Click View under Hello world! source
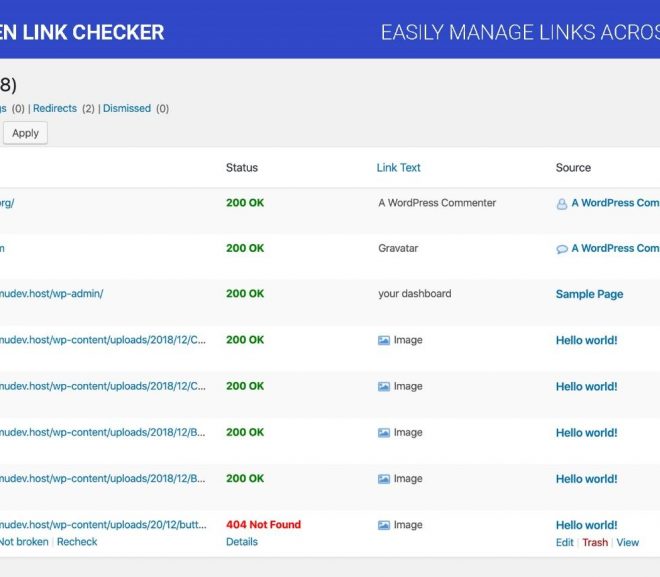 pos(628,542)
